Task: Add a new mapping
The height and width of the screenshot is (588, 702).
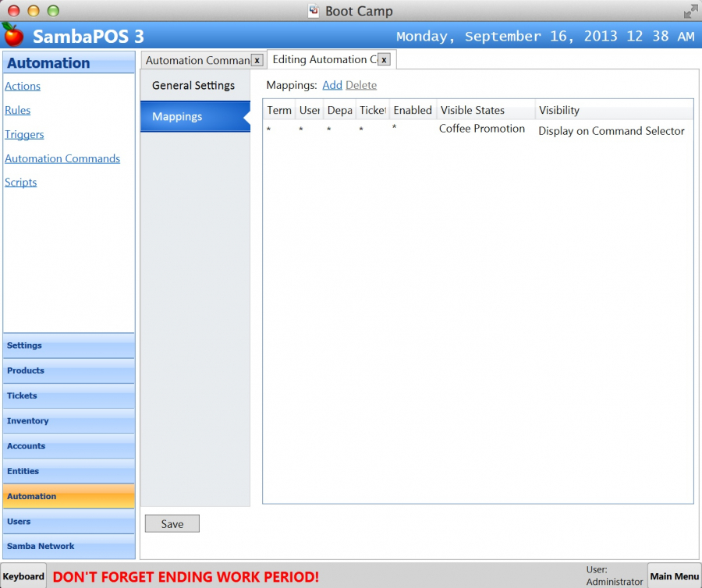Action: (x=332, y=85)
